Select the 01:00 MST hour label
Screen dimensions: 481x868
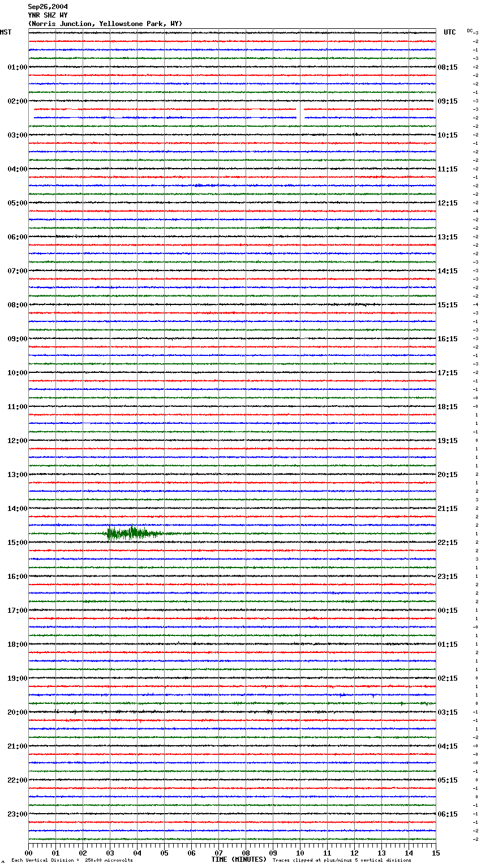pos(18,67)
